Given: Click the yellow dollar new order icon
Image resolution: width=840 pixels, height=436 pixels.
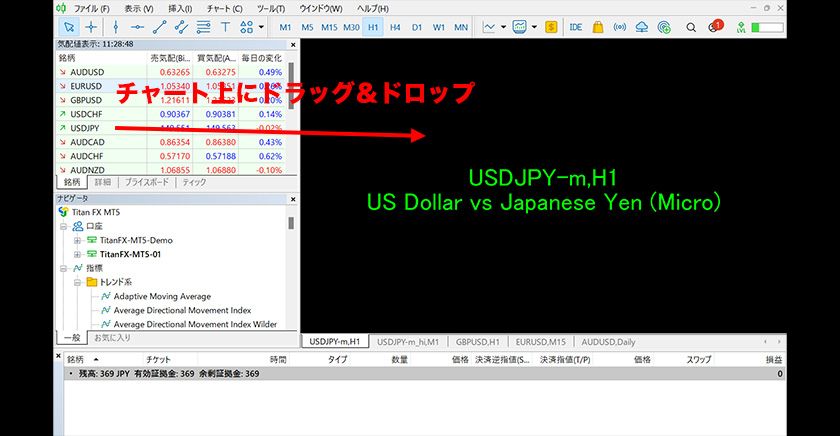Looking at the screenshot, I should 551,27.
